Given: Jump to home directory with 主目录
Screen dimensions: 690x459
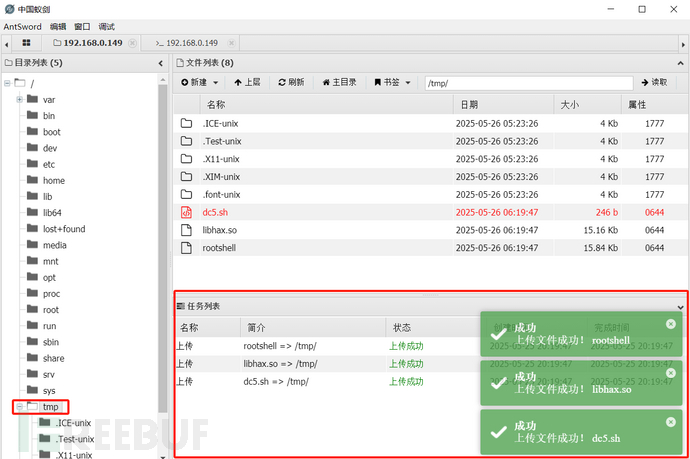Looking at the screenshot, I should 339,82.
